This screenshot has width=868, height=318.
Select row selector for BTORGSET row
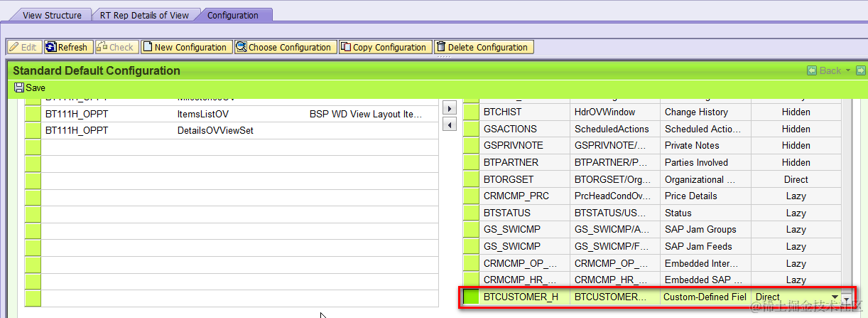tap(471, 179)
